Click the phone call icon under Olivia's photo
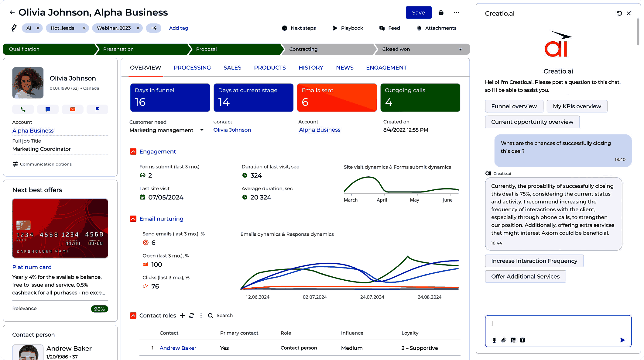Viewport: 644px width, 360px height. (x=23, y=109)
